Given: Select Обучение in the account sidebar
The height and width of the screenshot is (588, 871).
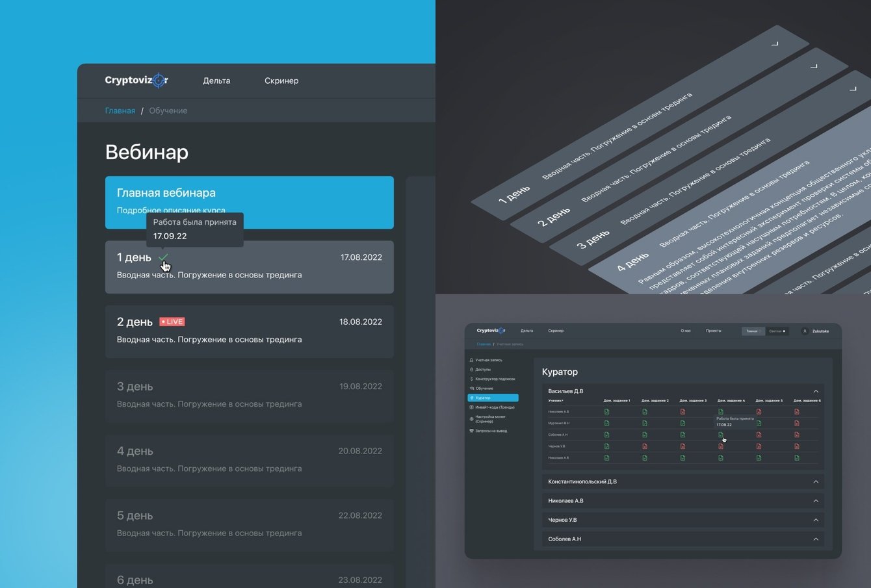Looking at the screenshot, I should (x=484, y=388).
